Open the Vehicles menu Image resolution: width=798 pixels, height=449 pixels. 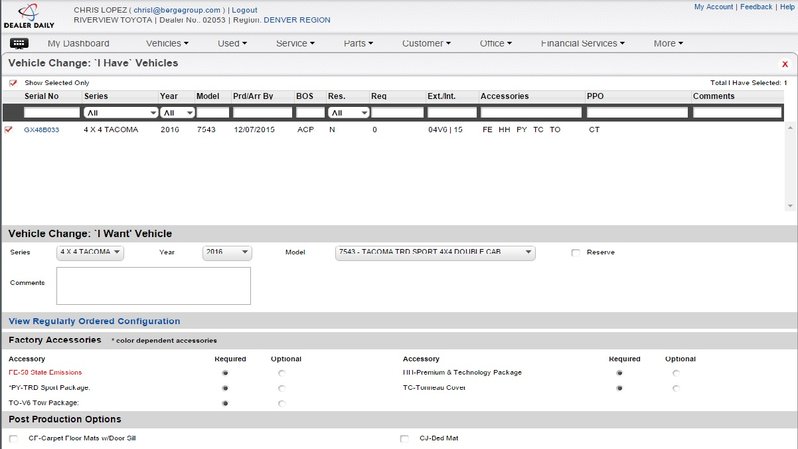[167, 43]
